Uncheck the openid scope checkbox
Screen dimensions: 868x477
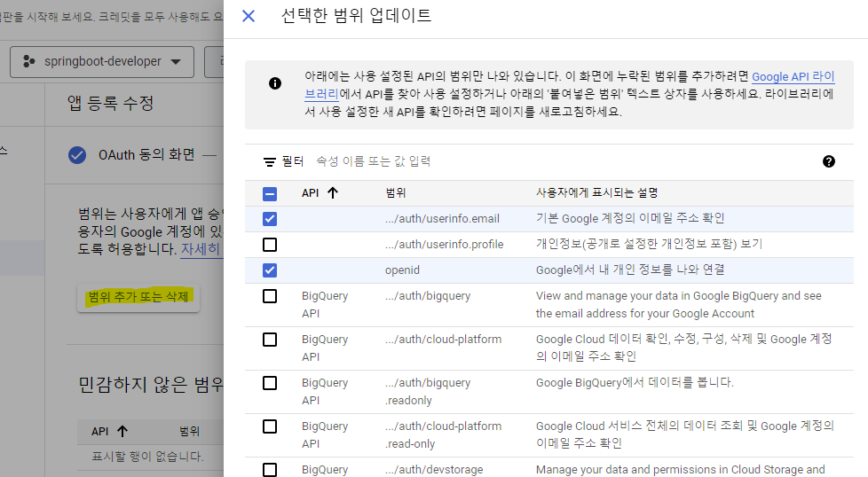270,270
